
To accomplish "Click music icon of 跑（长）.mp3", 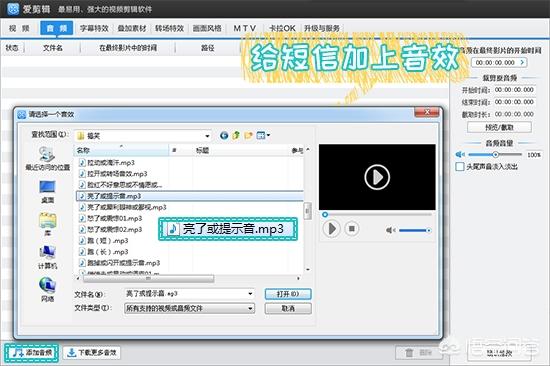I will point(82,252).
